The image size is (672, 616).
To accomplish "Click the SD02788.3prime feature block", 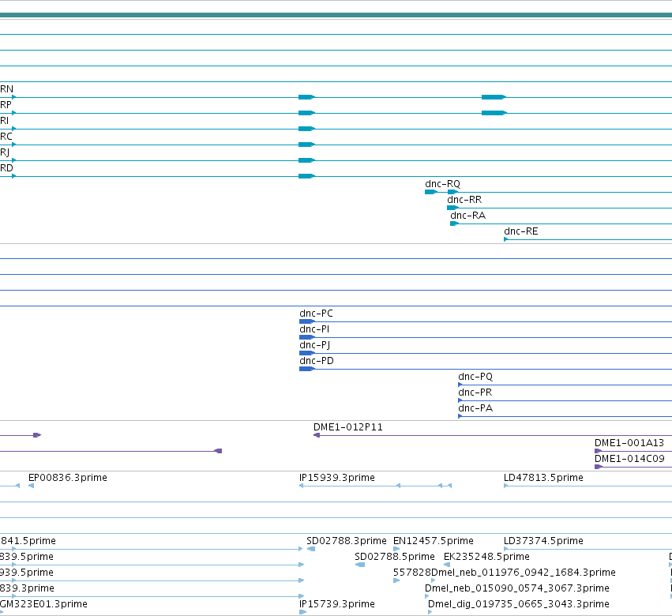I will tap(311, 549).
